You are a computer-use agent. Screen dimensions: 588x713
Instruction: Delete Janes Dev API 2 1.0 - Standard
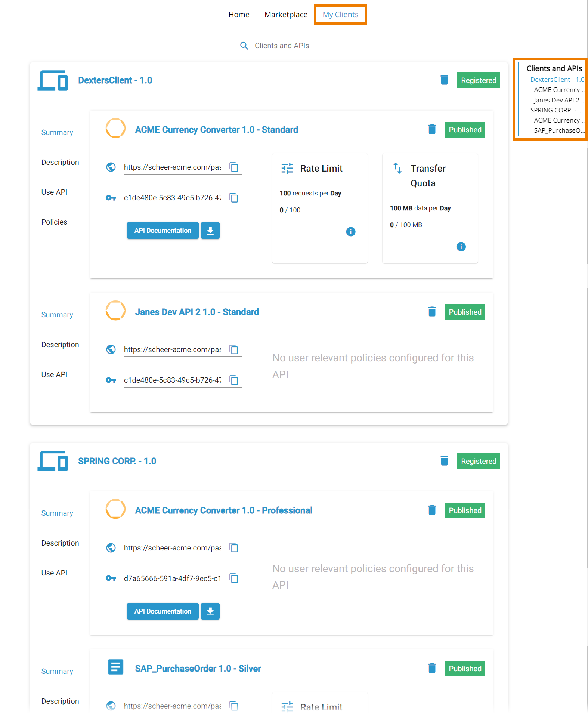[x=432, y=312]
